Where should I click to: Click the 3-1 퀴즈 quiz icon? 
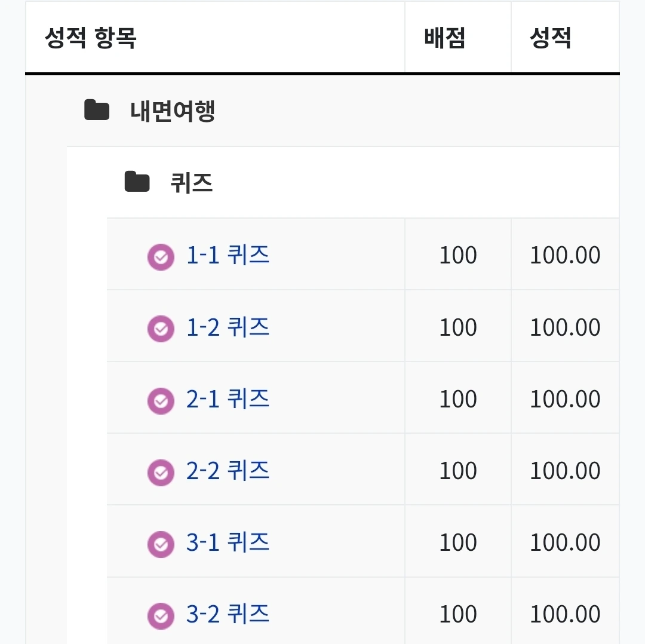click(161, 544)
